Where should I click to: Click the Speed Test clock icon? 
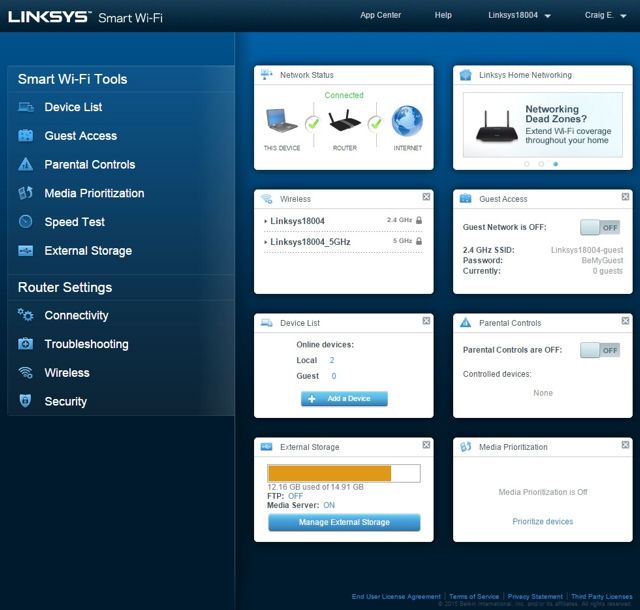coord(25,221)
